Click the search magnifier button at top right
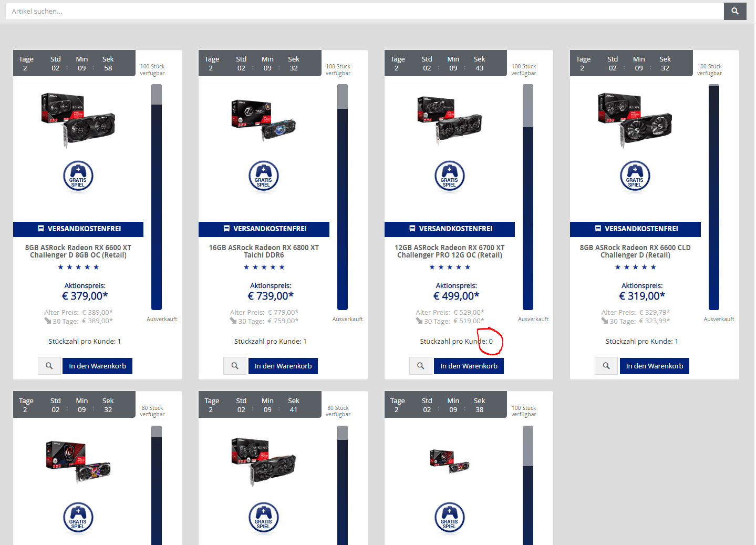The image size is (756, 545). pos(735,11)
